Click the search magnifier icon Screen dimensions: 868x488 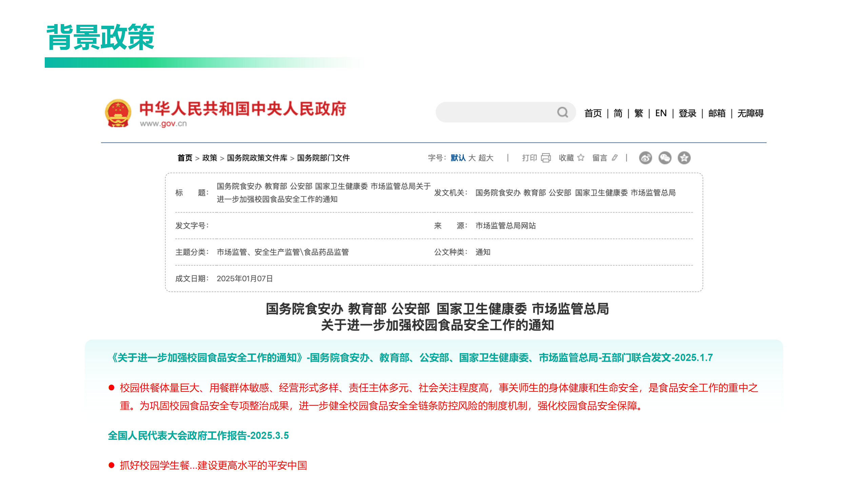(563, 112)
